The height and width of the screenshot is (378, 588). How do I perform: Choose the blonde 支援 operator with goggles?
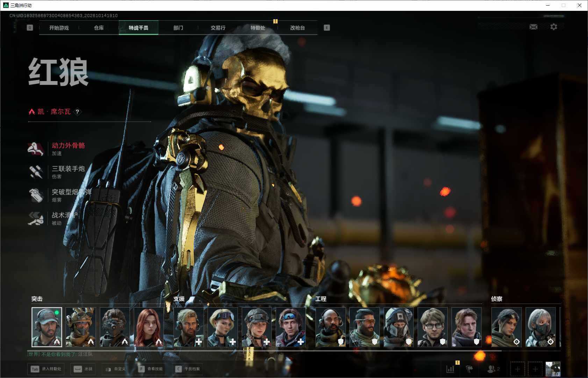tap(223, 327)
